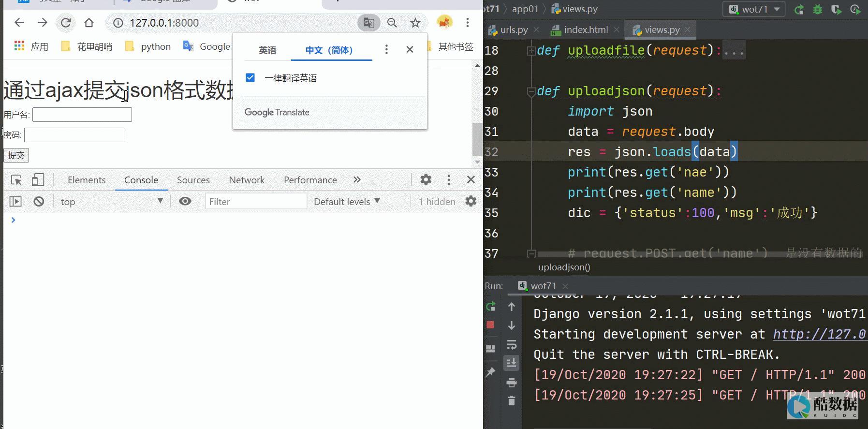868x429 pixels.
Task: Open DevTools customize three-dot menu
Action: pyautogui.click(x=449, y=180)
